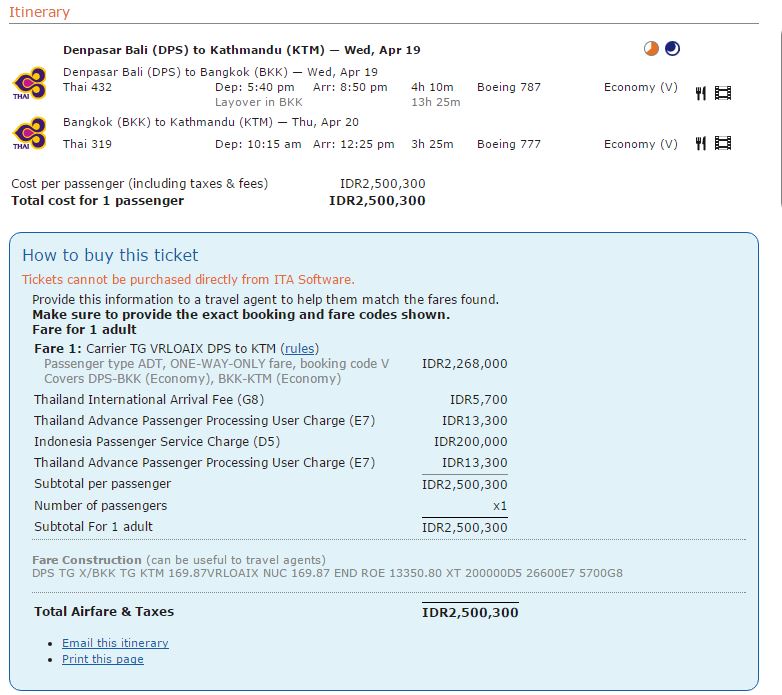The width and height of the screenshot is (782, 695).
Task: Click the Thai Airways logo beside Thai 319
Action: [x=29, y=133]
